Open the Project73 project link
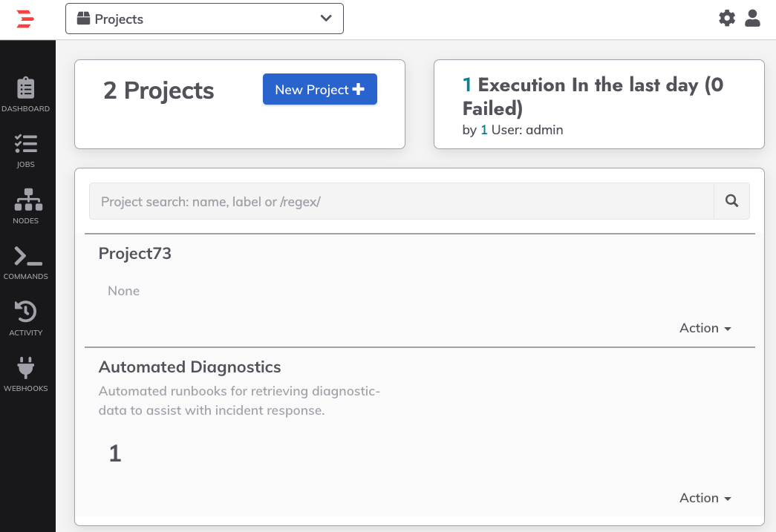 134,253
